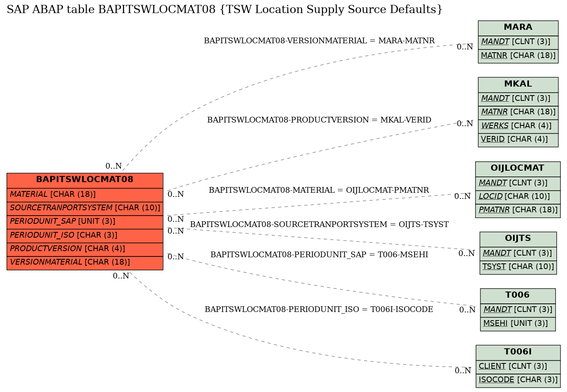
Task: Select the SOURCETRANPORTSYSTEM [CHAR (10)] field
Action: (x=85, y=208)
